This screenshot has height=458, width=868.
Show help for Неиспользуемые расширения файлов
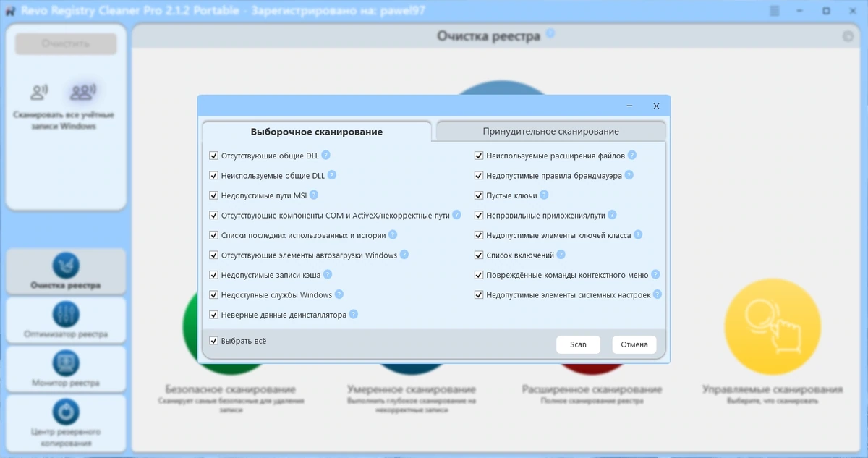click(632, 155)
